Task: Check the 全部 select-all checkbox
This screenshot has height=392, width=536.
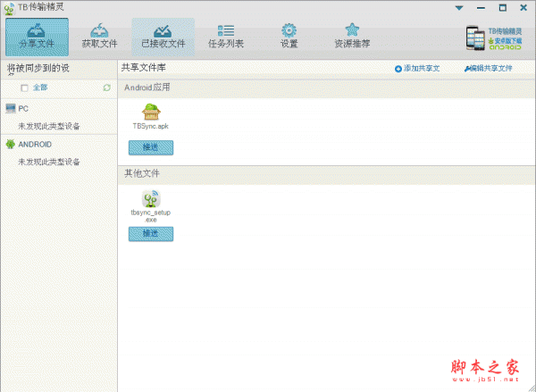Action: [24, 88]
